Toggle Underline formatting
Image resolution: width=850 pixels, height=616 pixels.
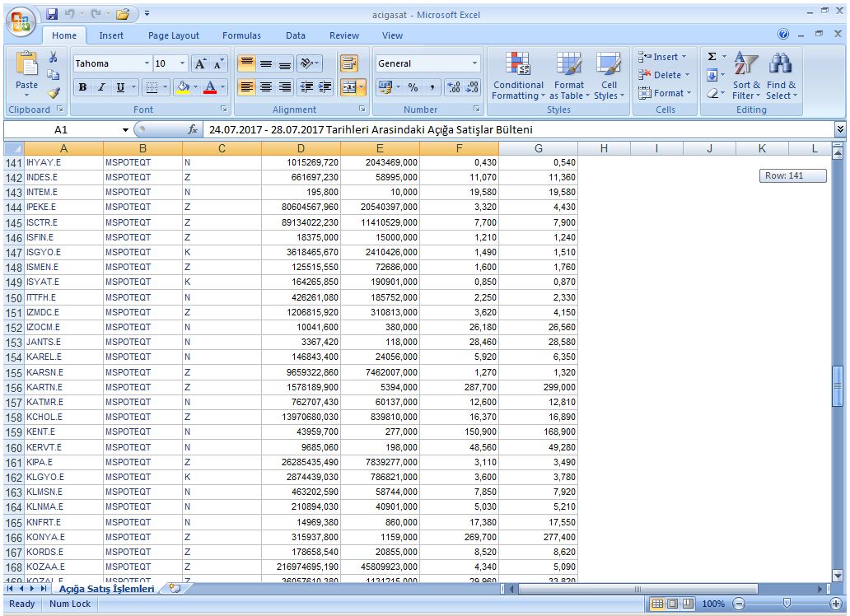click(x=120, y=86)
